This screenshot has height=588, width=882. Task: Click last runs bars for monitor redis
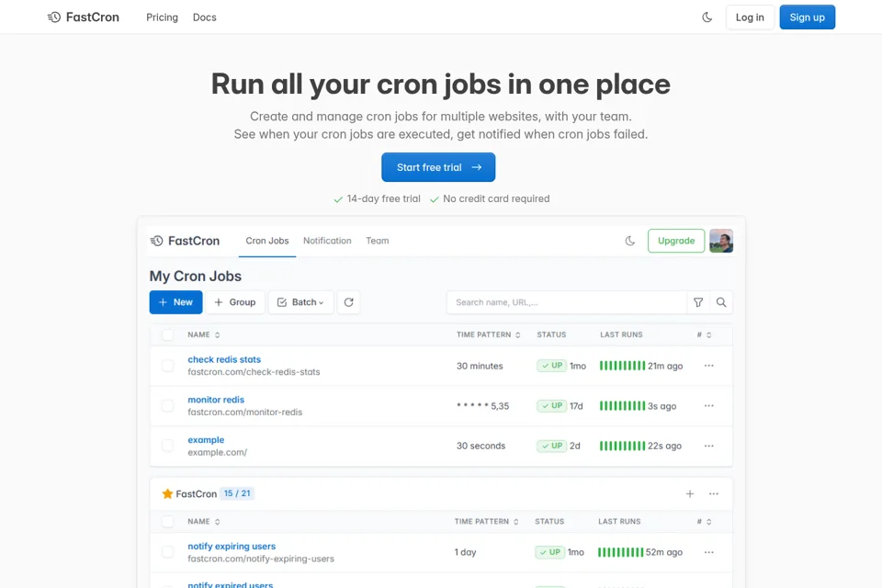click(x=622, y=406)
